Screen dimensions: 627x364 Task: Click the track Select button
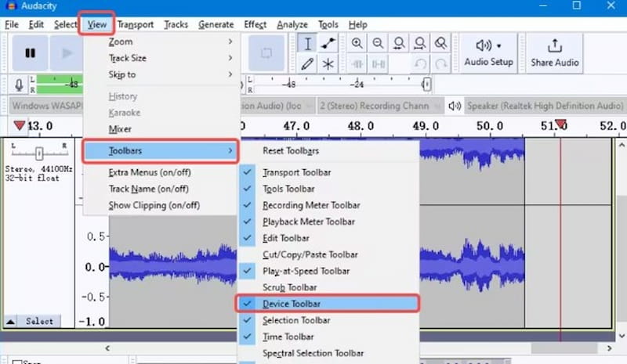point(39,321)
